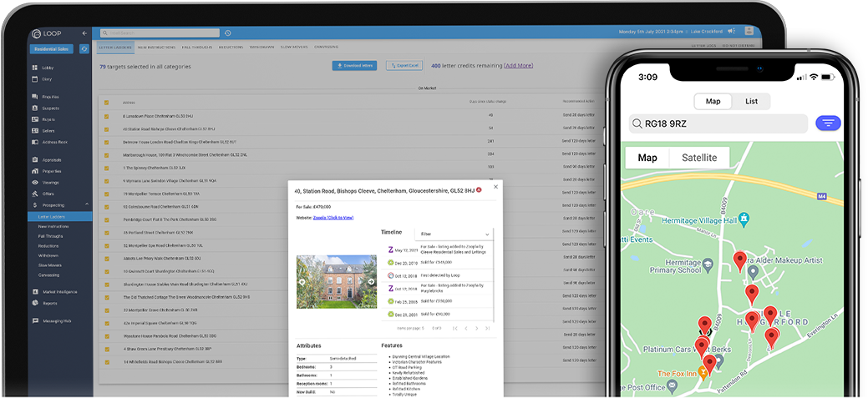868x398 pixels.
Task: Open Viewings via its eye icon
Action: tap(35, 182)
